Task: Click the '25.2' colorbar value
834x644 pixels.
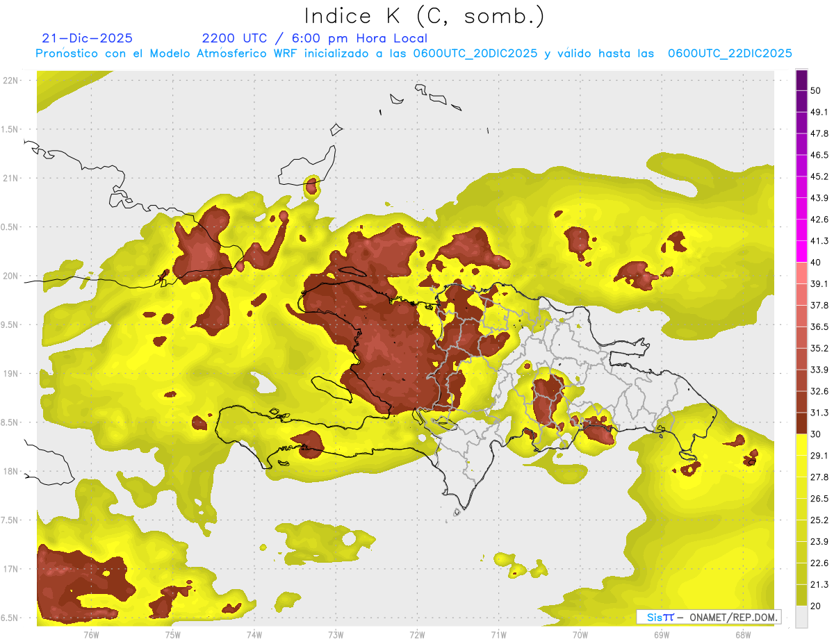Action: pos(819,520)
